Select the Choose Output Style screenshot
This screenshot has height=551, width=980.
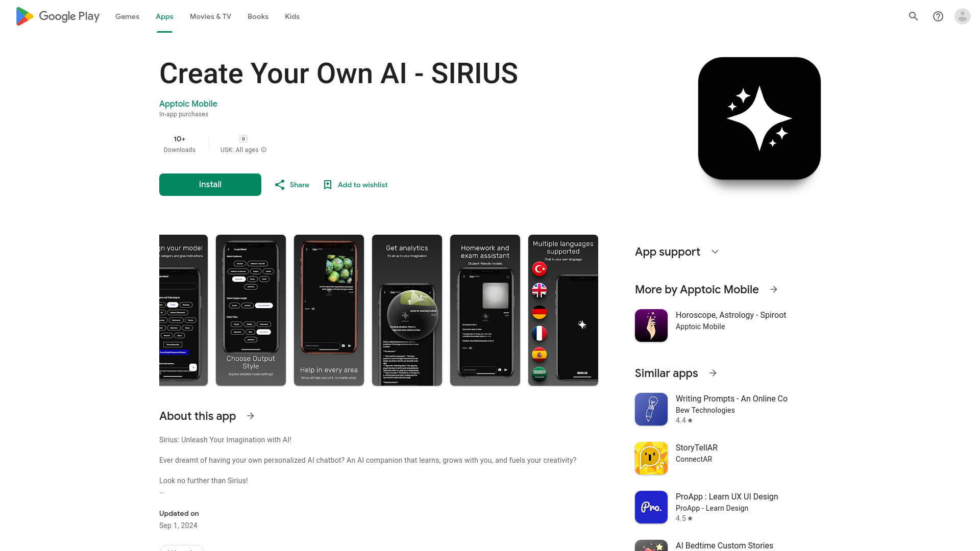(x=251, y=310)
